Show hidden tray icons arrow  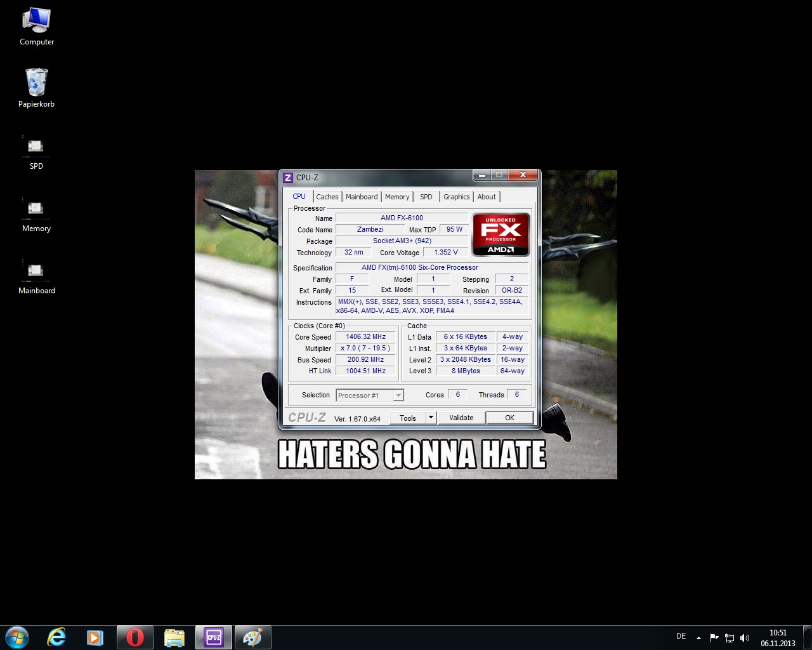[698, 638]
